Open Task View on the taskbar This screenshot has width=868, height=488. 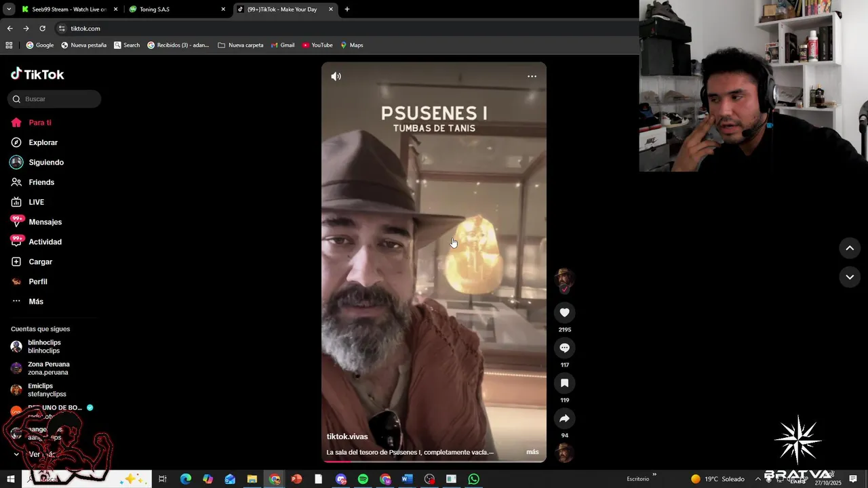tap(163, 479)
